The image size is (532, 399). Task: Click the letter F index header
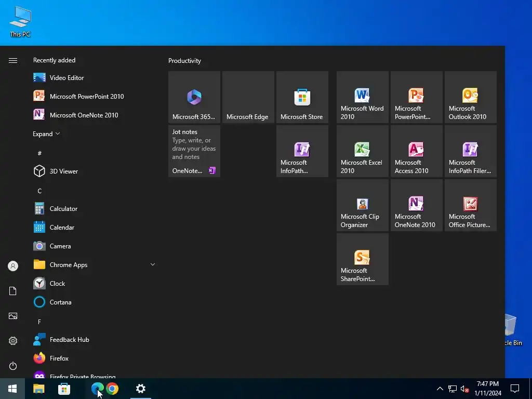(x=39, y=322)
